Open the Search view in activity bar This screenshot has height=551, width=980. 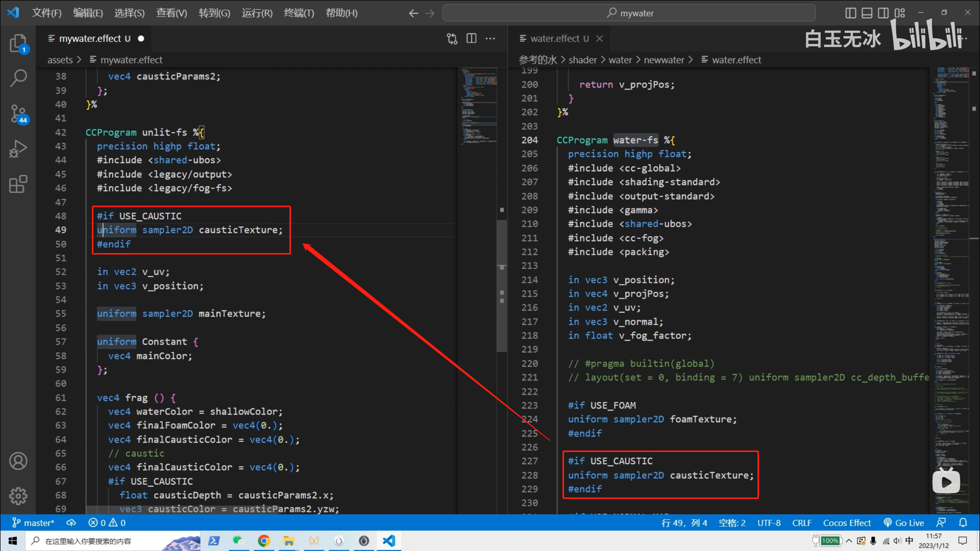click(18, 78)
